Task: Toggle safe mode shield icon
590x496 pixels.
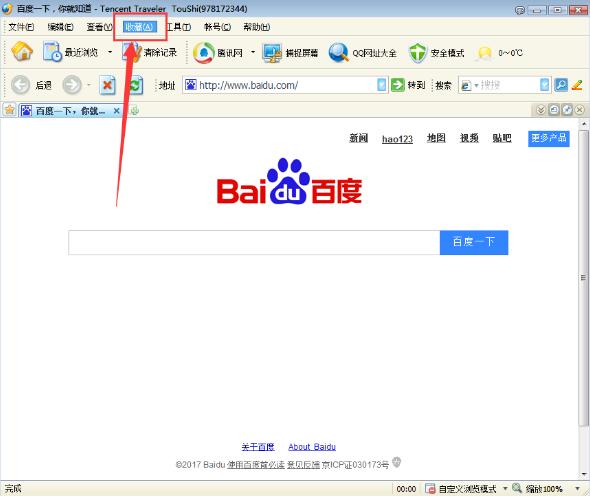Action: tap(417, 53)
